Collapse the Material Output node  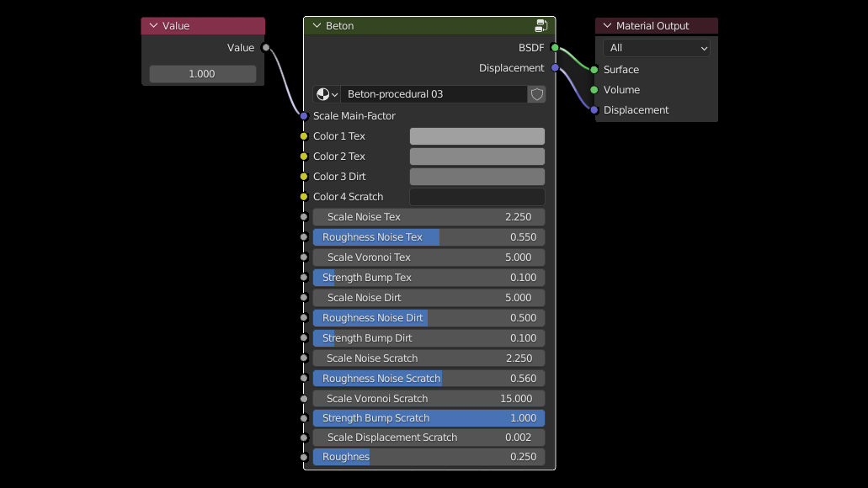pos(607,26)
